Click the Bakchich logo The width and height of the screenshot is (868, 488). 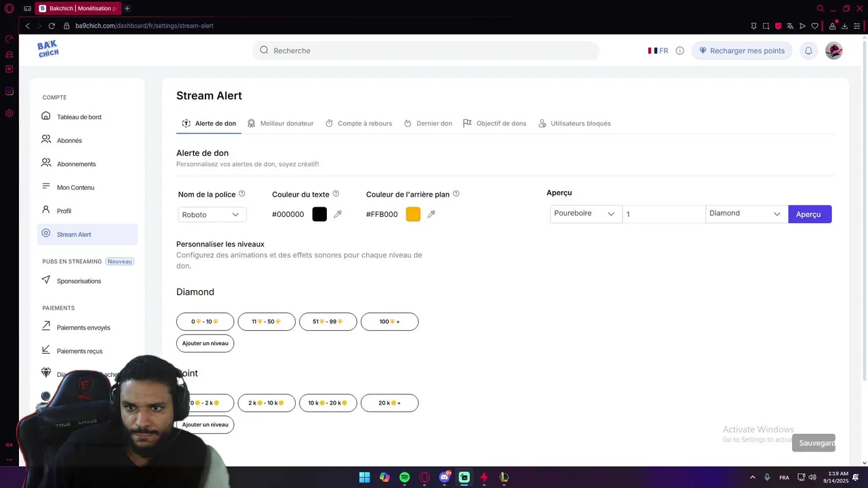48,49
